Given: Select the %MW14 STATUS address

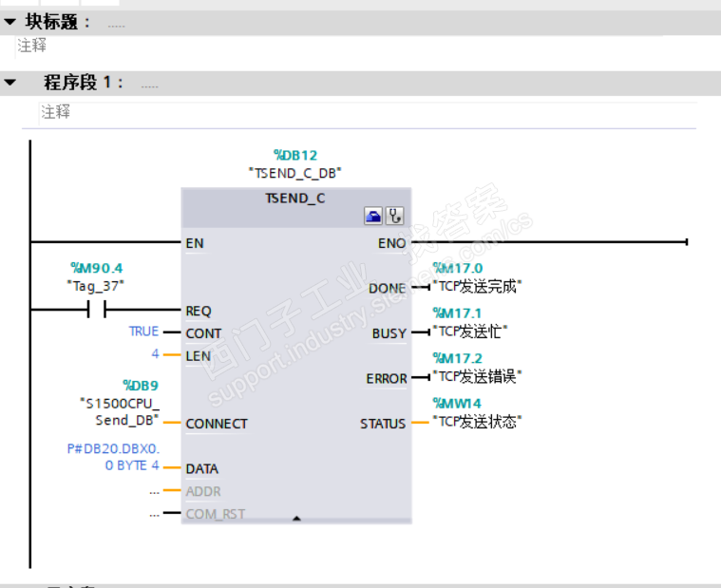Looking at the screenshot, I should point(457,403).
